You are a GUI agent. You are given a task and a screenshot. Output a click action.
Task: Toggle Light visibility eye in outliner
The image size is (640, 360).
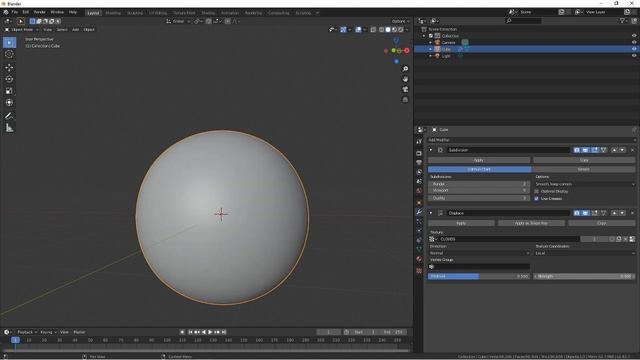tap(634, 56)
